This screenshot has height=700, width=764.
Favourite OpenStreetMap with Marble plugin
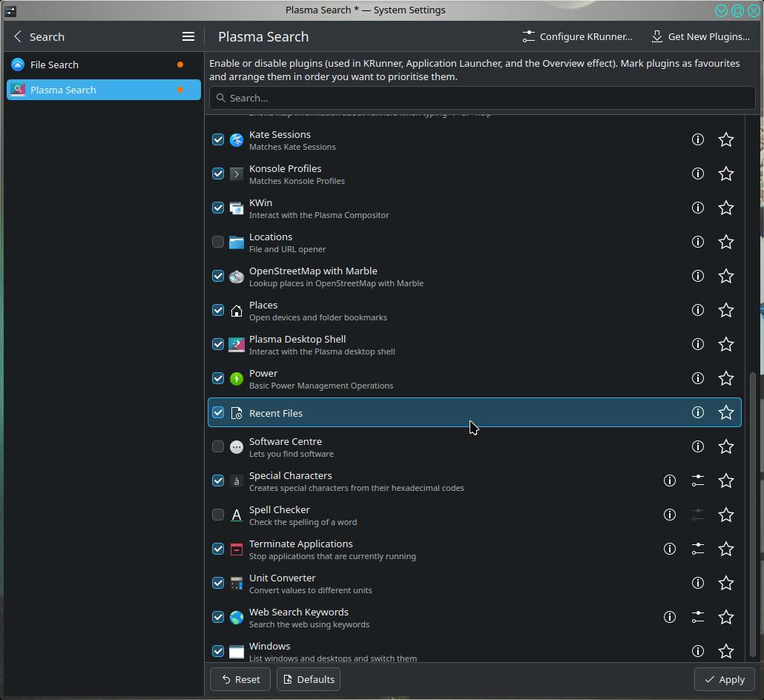(726, 276)
